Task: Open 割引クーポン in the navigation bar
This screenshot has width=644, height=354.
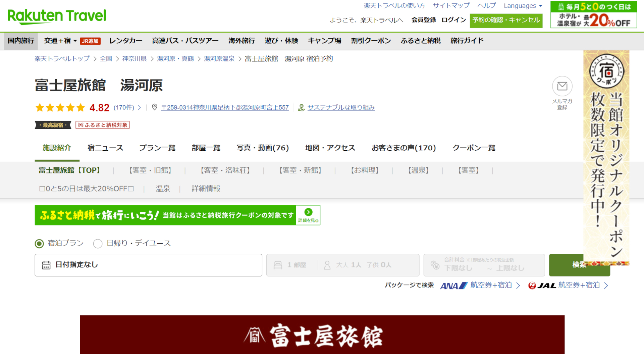Action: pos(371,41)
